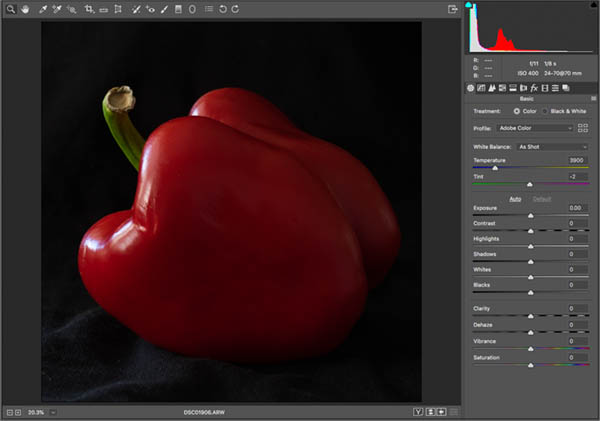Viewport: 600px width, 421px height.
Task: Toggle shadow clipping warning in histogram
Action: tap(469, 5)
